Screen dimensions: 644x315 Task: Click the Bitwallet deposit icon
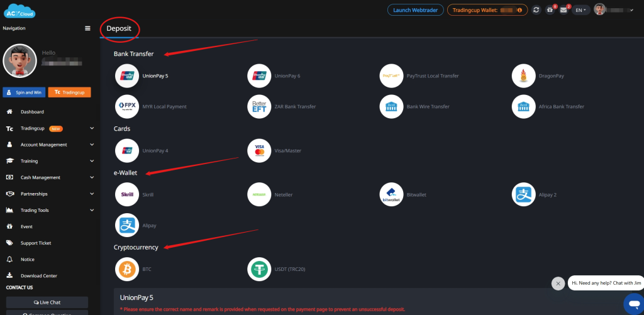click(391, 194)
